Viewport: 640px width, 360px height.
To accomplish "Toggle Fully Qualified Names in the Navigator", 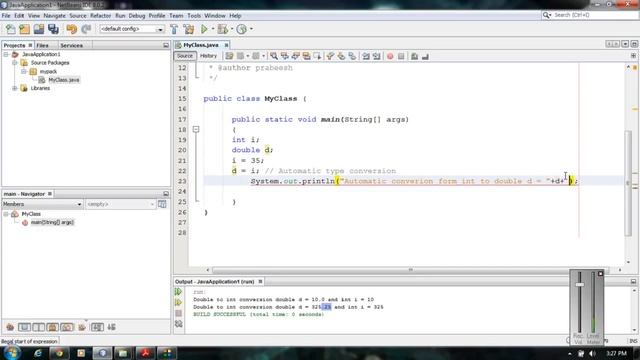I will 82,327.
